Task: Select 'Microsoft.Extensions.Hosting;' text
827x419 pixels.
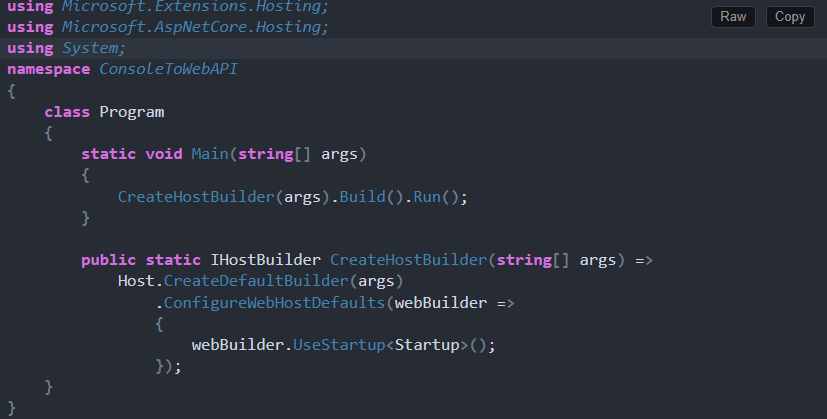Action: (x=195, y=6)
